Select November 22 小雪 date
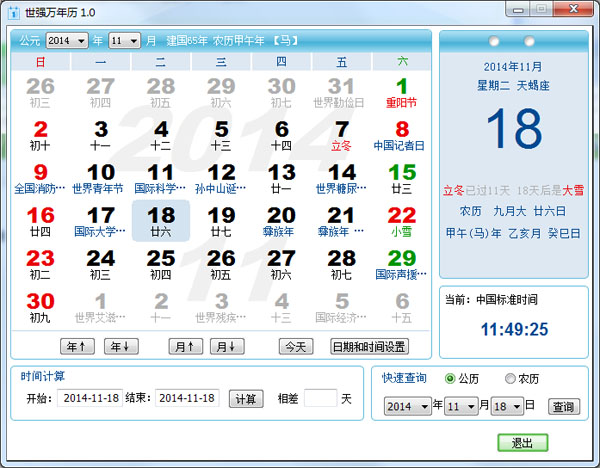The image size is (600, 468). (402, 221)
